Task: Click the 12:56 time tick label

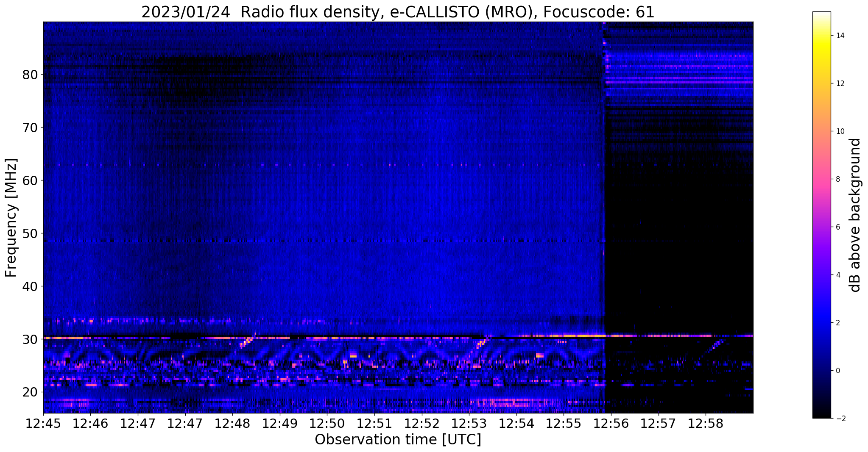Action: (x=611, y=423)
